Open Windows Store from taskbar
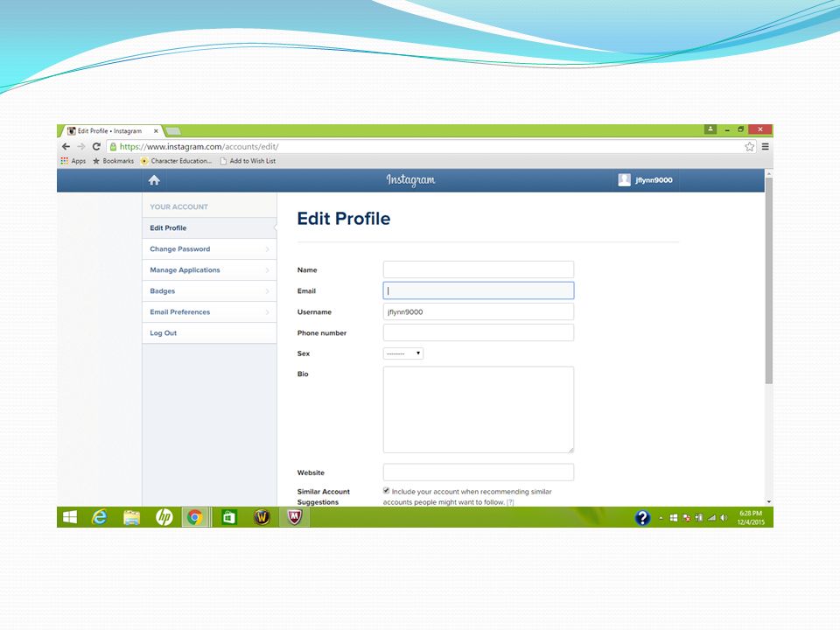840x630 pixels. click(x=229, y=517)
